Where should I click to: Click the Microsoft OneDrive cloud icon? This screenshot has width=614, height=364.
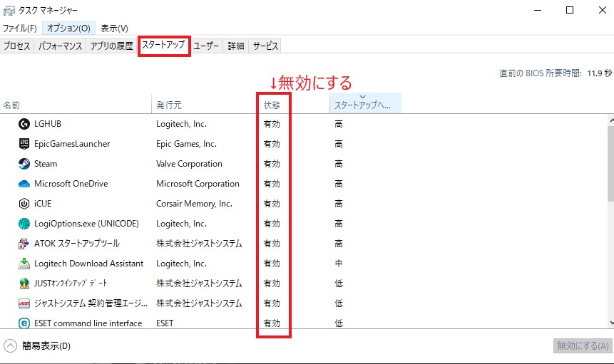click(24, 184)
